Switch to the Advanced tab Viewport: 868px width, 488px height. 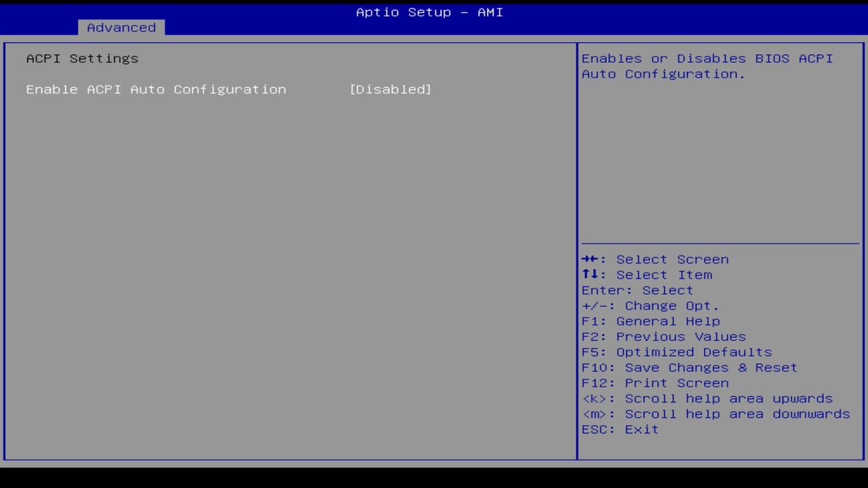click(x=121, y=27)
